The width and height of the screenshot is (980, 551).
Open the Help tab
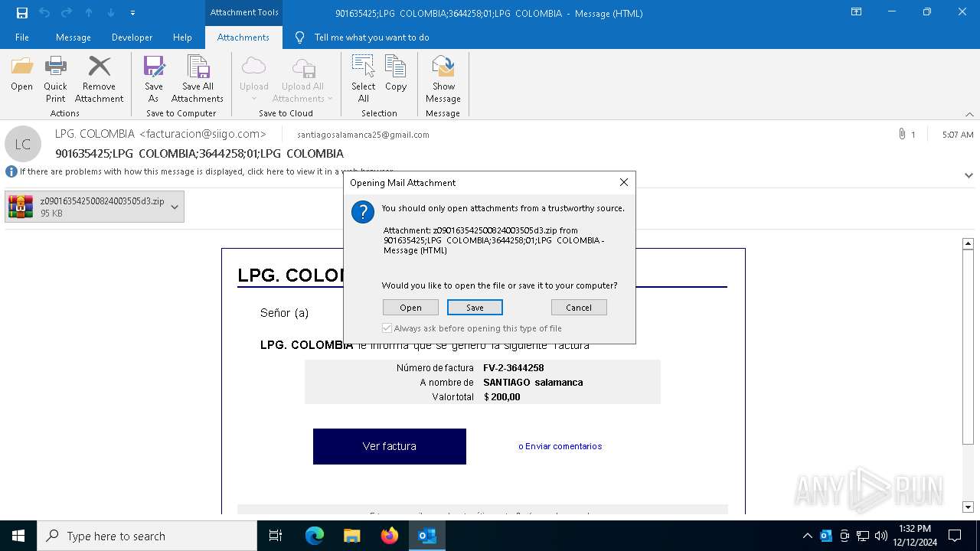pos(182,37)
